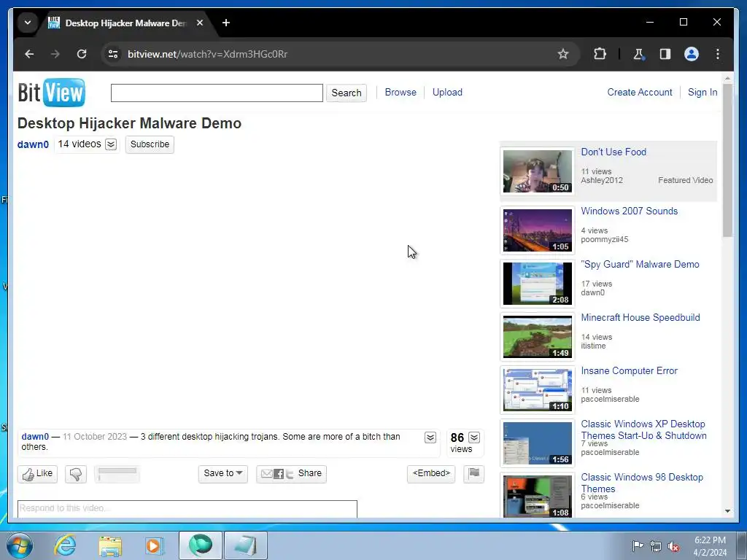The image size is (747, 560).
Task: Open the Chrome three-dot menu
Action: point(718,54)
